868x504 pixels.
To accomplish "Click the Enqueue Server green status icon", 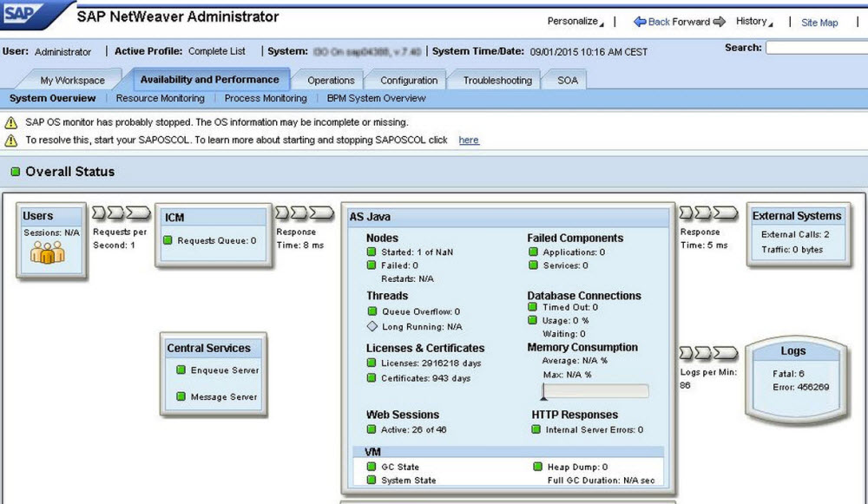I will point(181,370).
